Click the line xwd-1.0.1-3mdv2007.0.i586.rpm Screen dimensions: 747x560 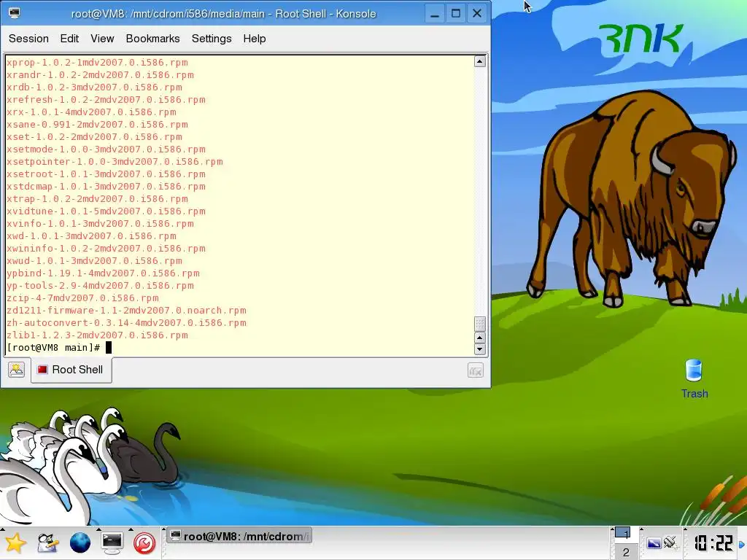tap(91, 236)
